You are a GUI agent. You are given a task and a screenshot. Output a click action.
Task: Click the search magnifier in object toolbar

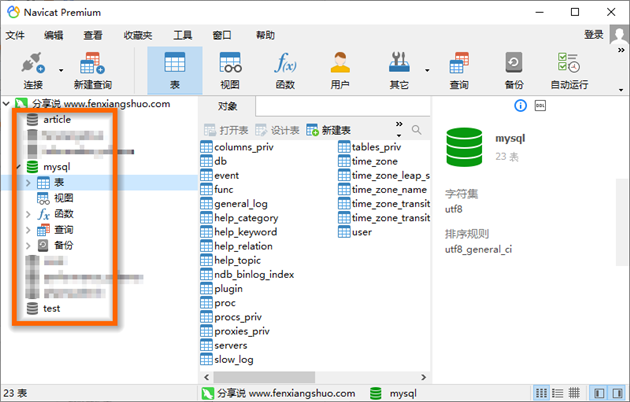point(417,130)
